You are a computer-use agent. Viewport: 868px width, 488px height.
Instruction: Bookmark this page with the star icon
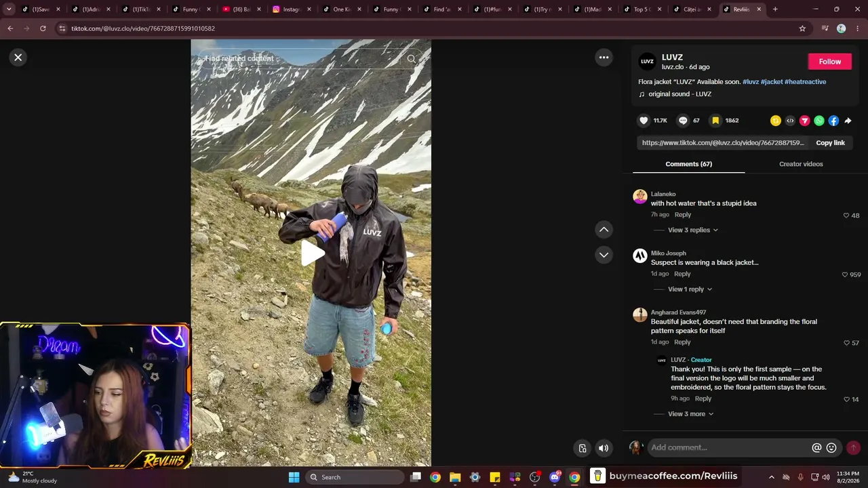(x=802, y=28)
